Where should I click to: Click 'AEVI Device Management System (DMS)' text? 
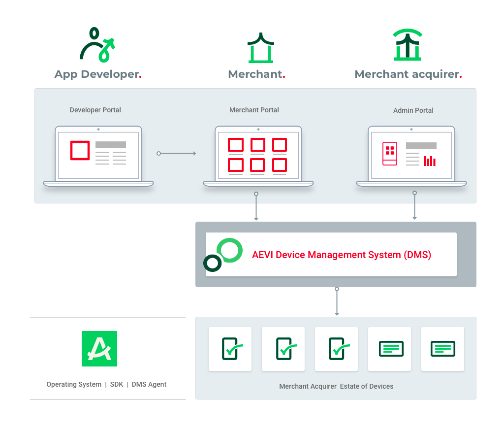(x=342, y=255)
